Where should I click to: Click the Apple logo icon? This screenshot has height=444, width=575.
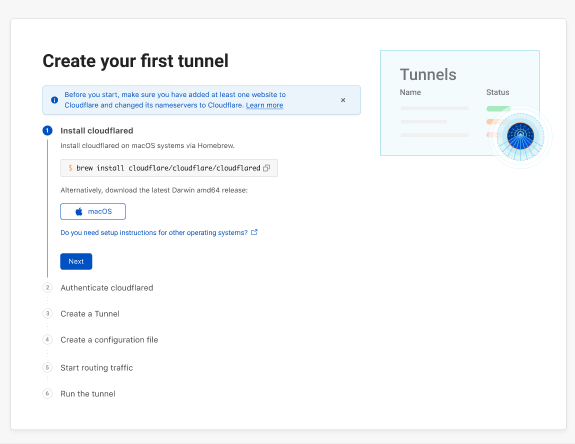79,212
